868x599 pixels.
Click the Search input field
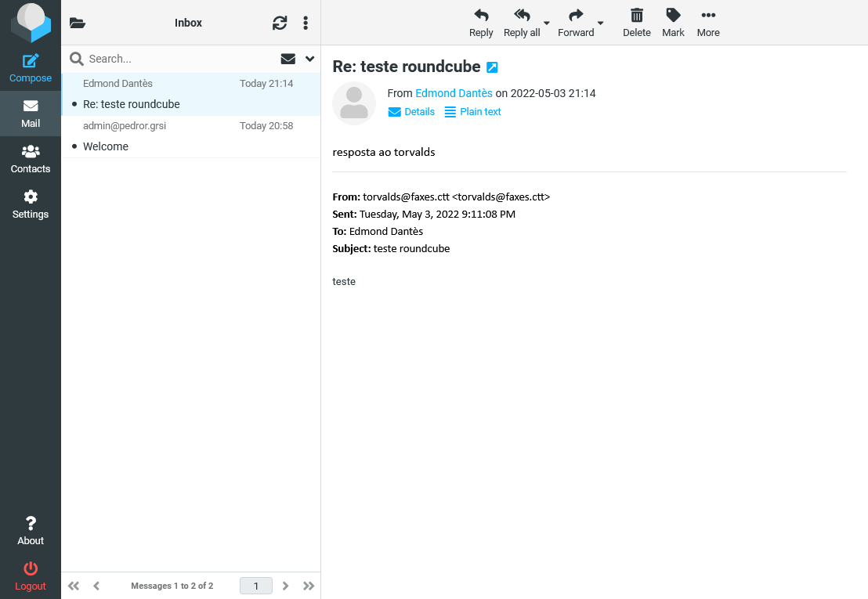tap(176, 59)
